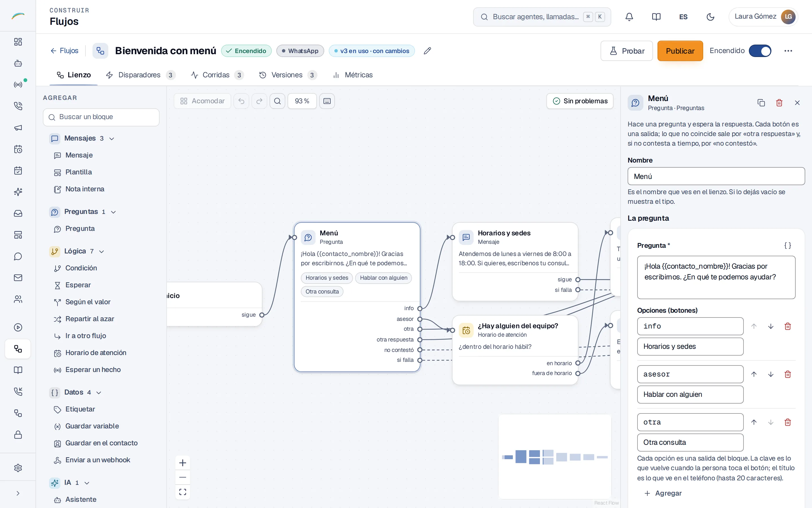Select the Horario de atención block
Viewport: 812px width, 508px height.
(x=91, y=352)
